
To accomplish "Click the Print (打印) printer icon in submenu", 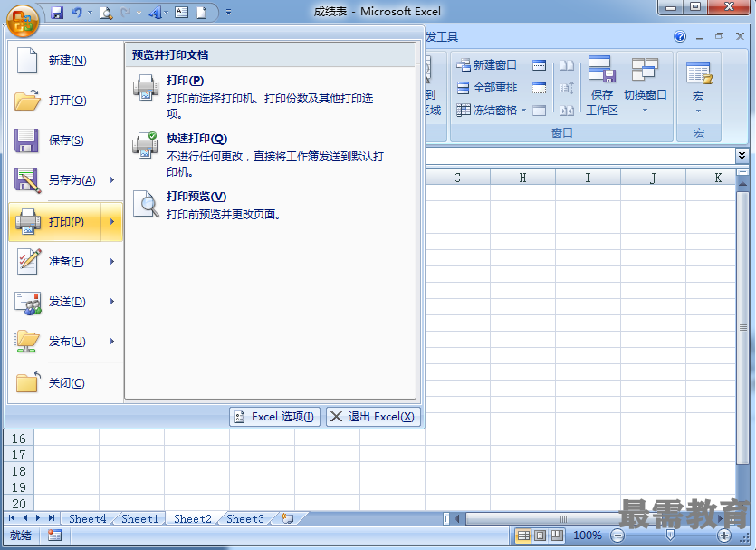I will click(x=146, y=88).
